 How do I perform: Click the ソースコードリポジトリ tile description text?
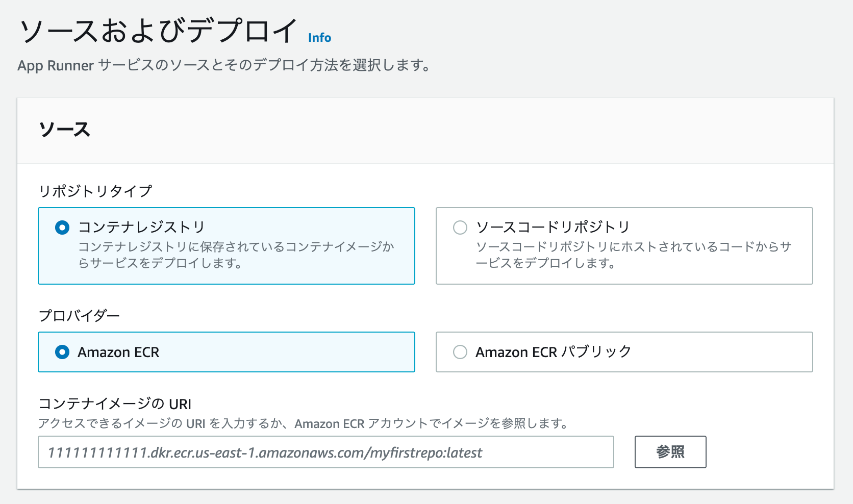coord(634,255)
